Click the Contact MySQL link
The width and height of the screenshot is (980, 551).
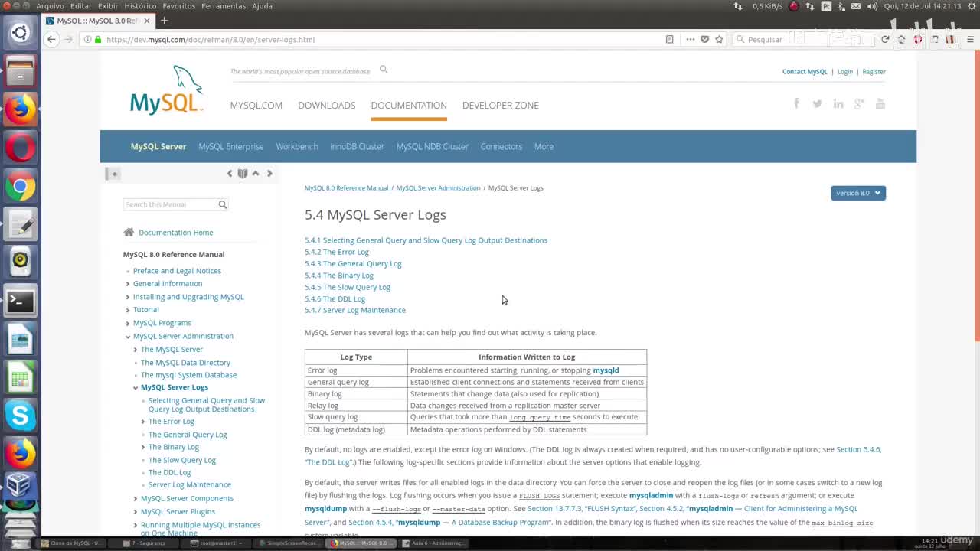pos(805,71)
